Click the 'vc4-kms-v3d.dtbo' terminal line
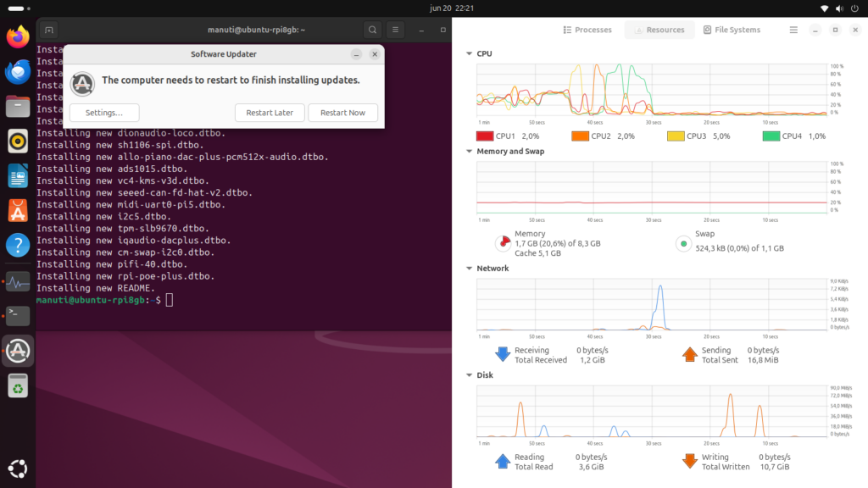Viewport: 868px width, 488px height. [123, 181]
